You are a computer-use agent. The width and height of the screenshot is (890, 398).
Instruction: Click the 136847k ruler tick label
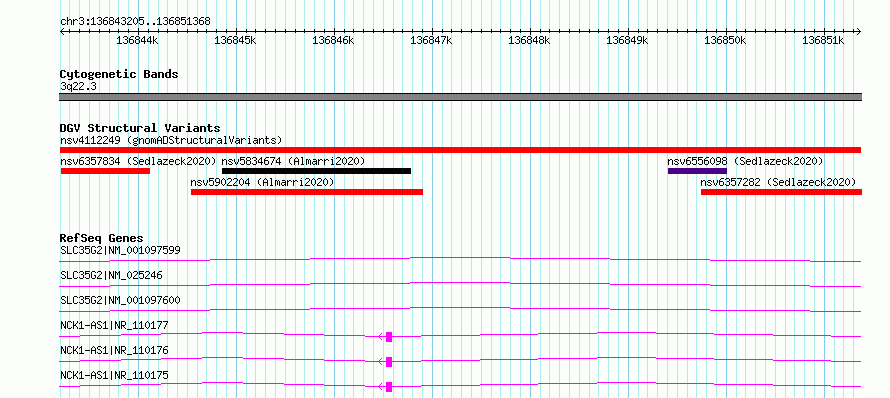tap(432, 40)
